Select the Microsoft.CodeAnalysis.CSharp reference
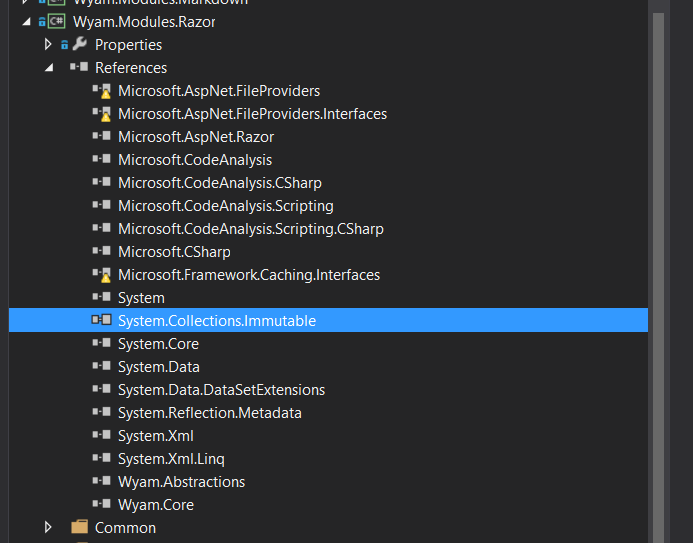This screenshot has width=693, height=543. [x=220, y=182]
